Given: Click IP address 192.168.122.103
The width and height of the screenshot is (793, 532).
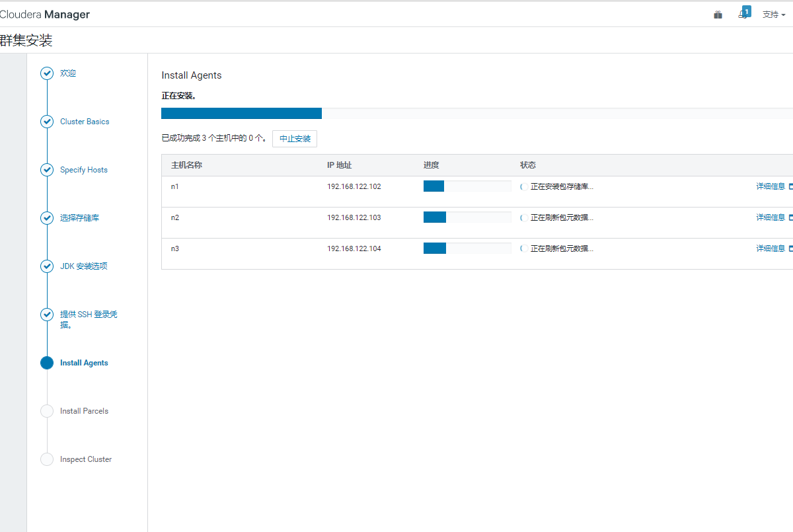Looking at the screenshot, I should coord(354,217).
